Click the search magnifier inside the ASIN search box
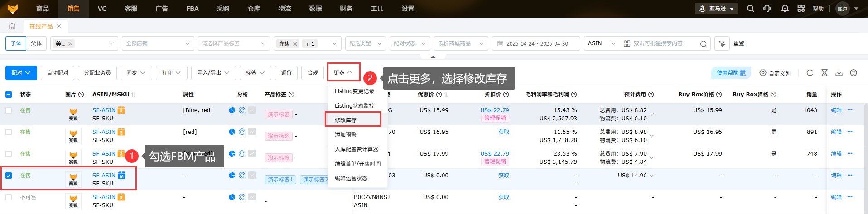Screen dimensions: 868x214 pos(703,44)
